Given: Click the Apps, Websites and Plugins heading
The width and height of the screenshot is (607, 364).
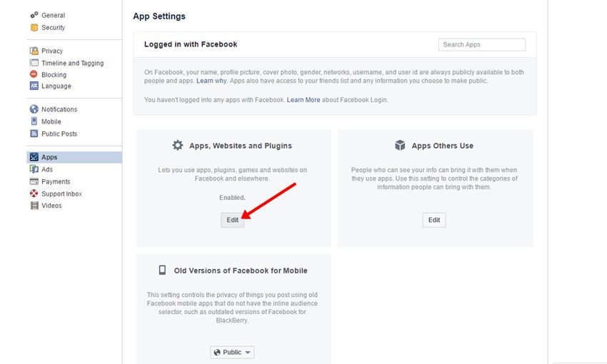Looking at the screenshot, I should point(241,146).
